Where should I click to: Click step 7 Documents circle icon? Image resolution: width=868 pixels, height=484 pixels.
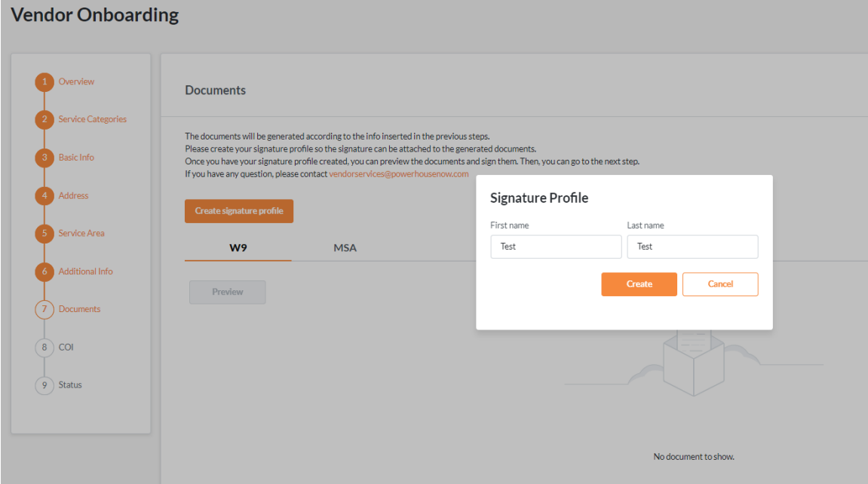[x=44, y=309]
